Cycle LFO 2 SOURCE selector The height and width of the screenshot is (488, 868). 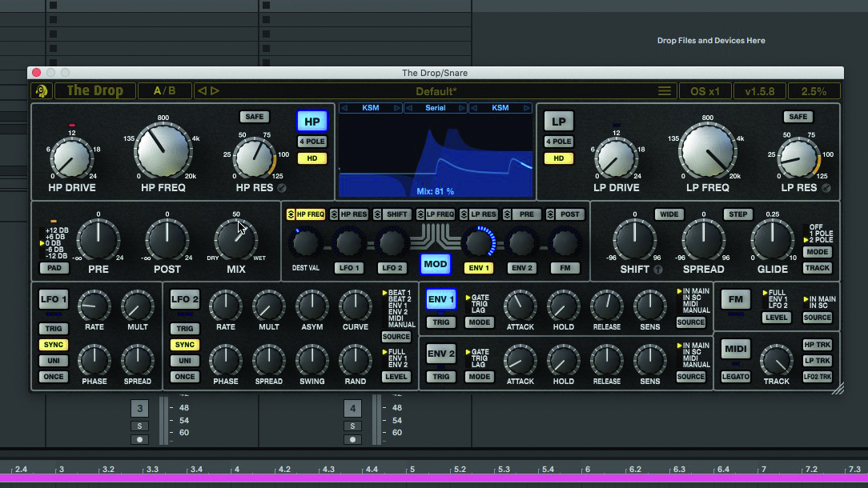[396, 337]
